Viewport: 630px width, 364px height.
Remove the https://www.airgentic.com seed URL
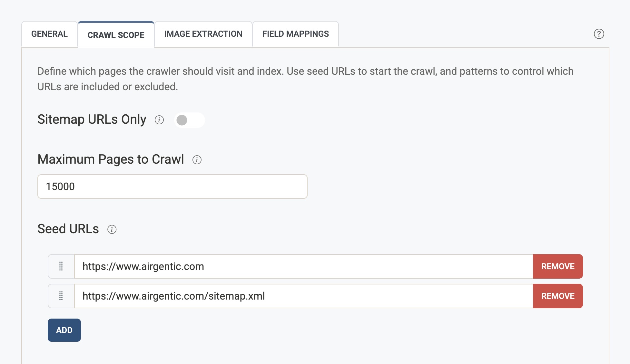[x=557, y=266]
